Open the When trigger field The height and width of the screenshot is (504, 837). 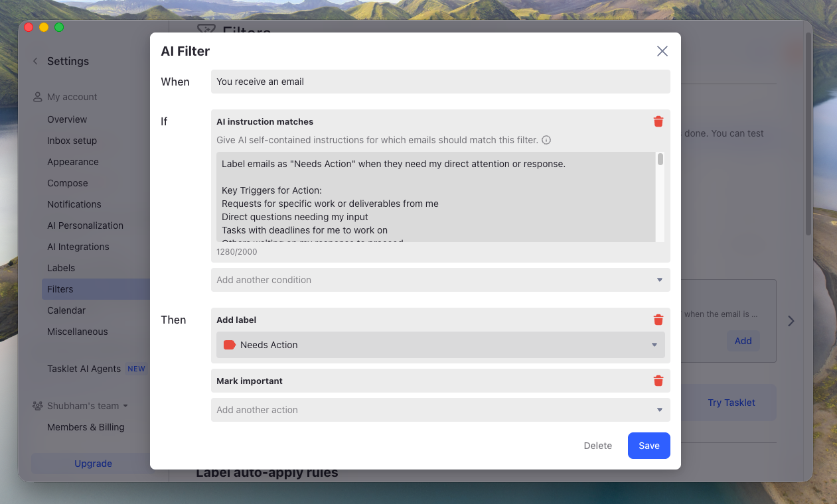[441, 82]
